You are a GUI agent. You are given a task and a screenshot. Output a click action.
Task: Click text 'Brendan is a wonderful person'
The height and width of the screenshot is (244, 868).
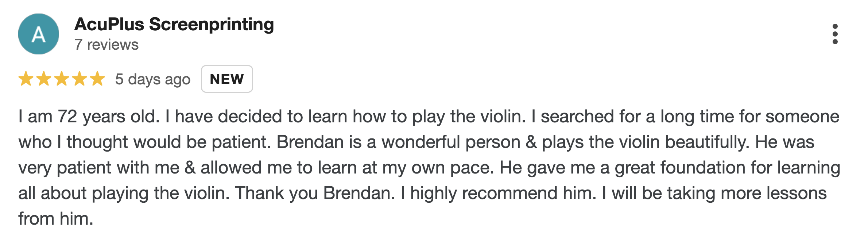pos(398,142)
